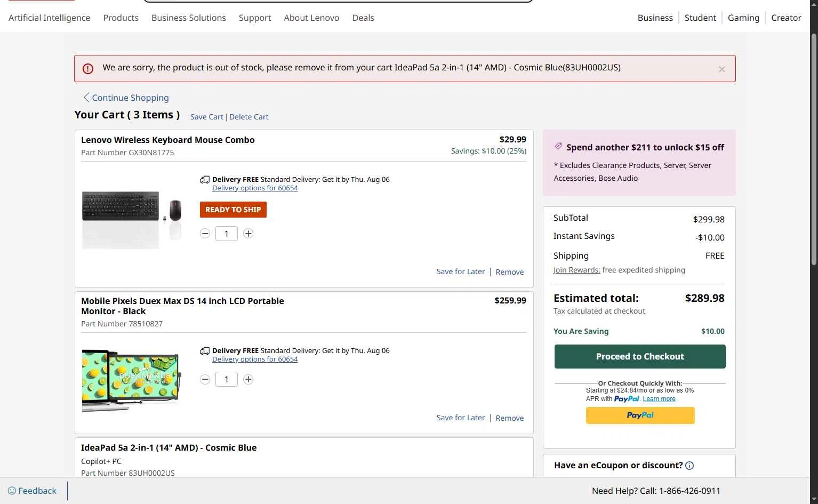Save the Duex Max monitor for later
Viewport: 818px width, 504px height.
click(x=461, y=418)
